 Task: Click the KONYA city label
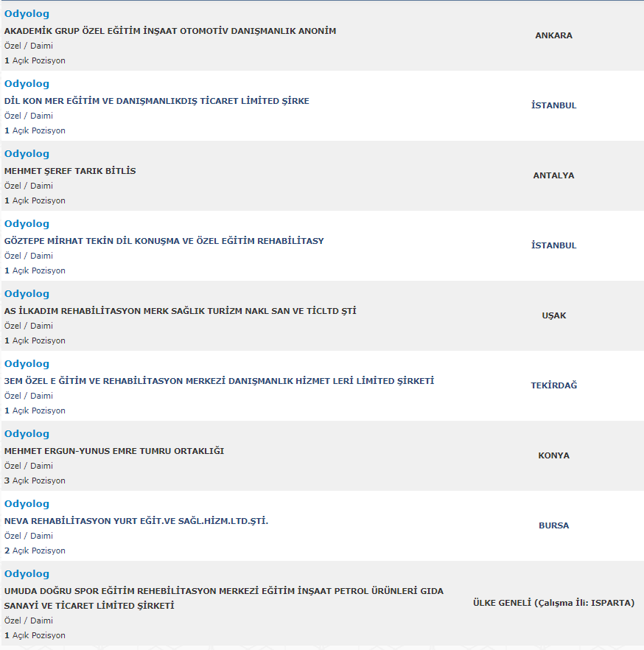point(553,455)
